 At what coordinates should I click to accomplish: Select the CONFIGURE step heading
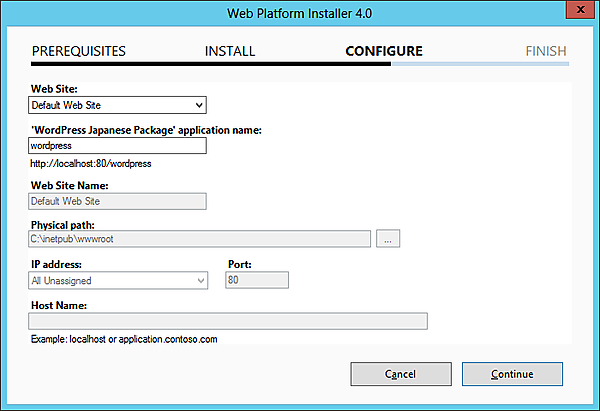[x=384, y=51]
